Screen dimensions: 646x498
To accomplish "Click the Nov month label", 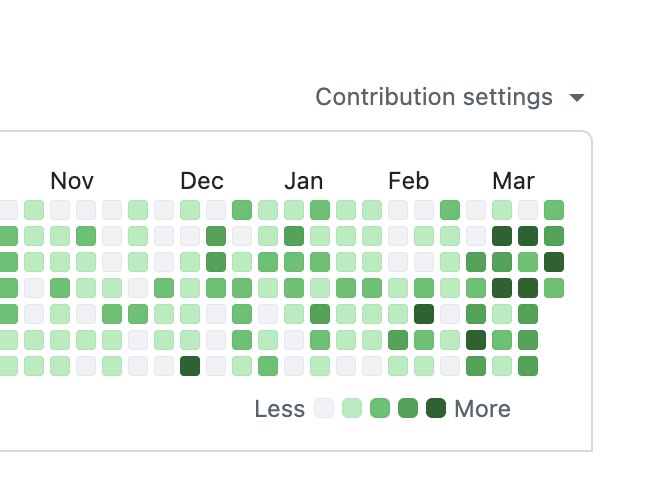I will click(x=72, y=181).
